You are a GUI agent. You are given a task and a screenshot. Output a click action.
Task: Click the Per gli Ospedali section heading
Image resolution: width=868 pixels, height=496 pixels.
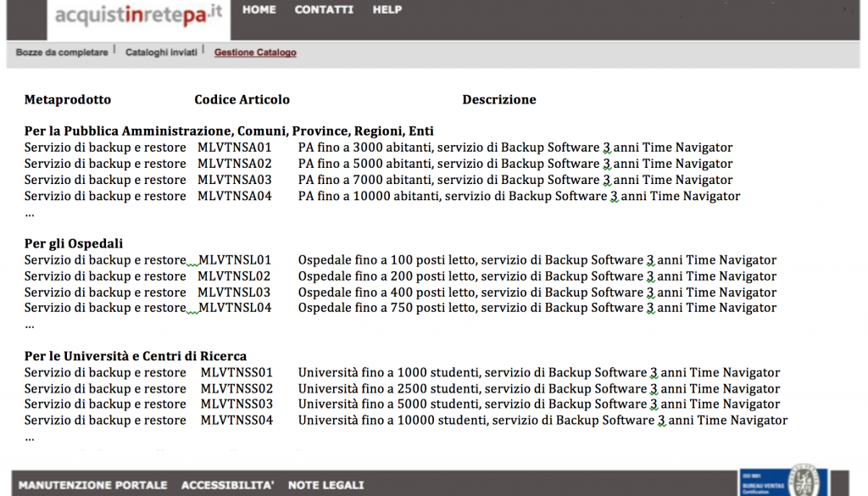pos(74,244)
